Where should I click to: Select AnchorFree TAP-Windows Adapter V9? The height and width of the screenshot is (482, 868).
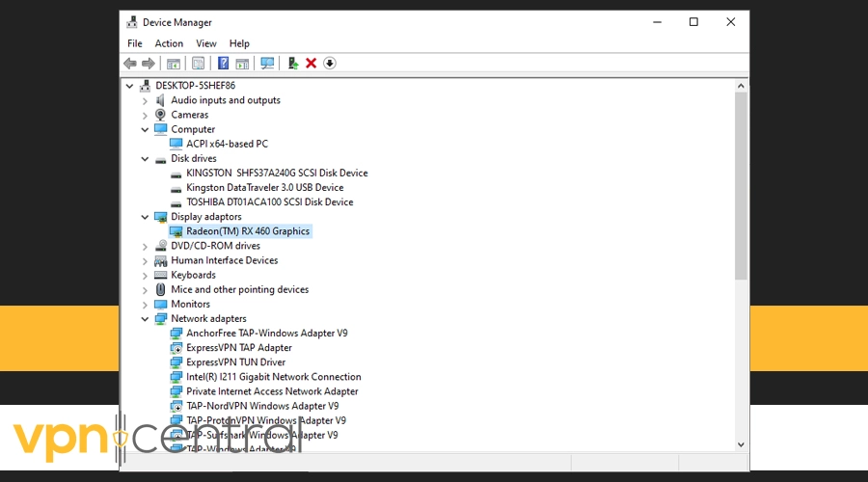[267, 334]
